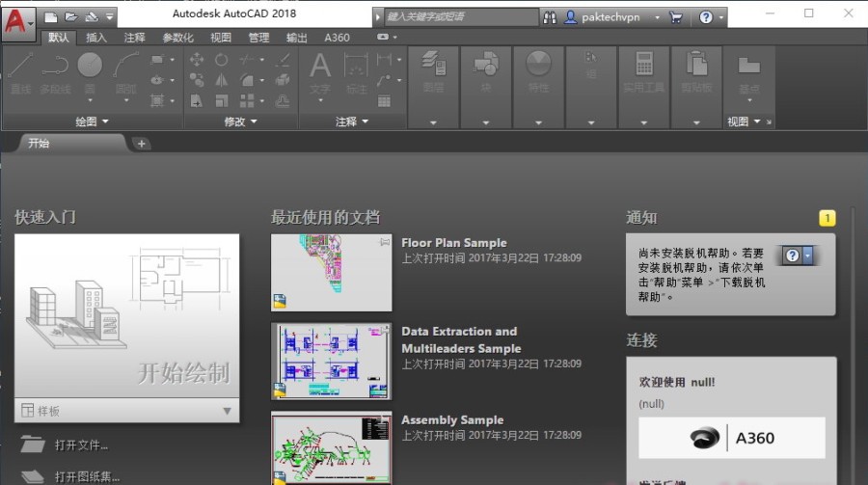Click the New file icon in quick access toolbar
The height and width of the screenshot is (485, 868).
coord(50,16)
